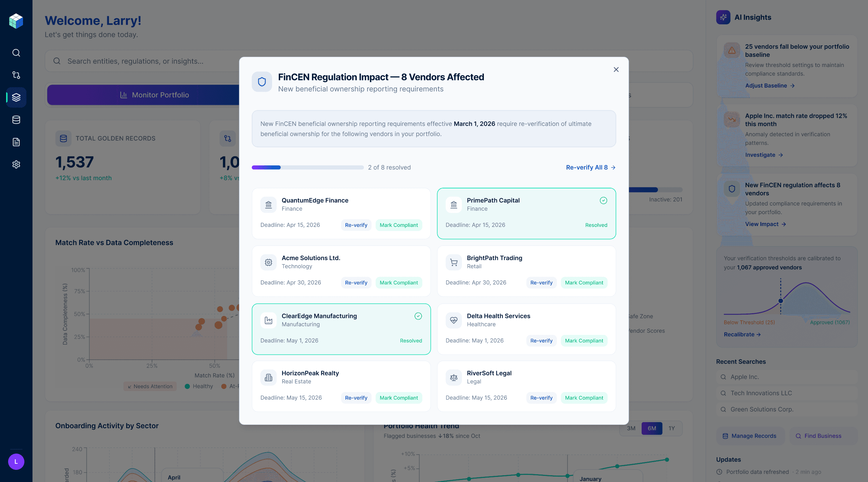Click the git-branch sidebar icon
868x482 pixels.
[x=16, y=75]
